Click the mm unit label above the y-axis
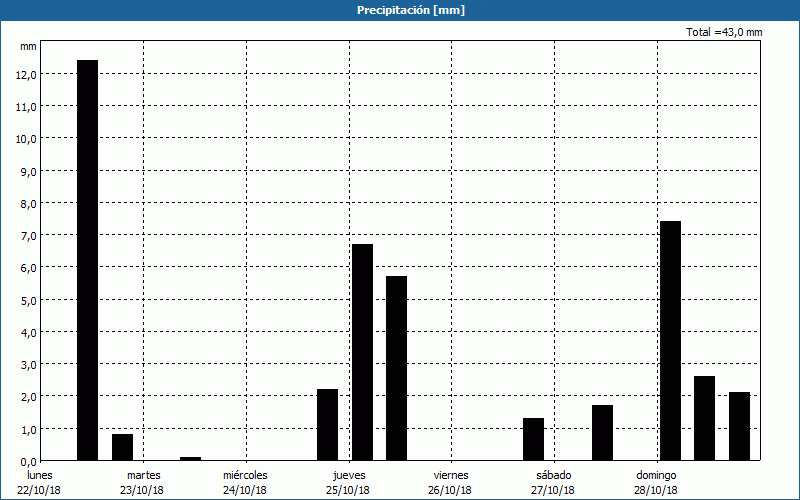The width and height of the screenshot is (800, 500). point(28,46)
